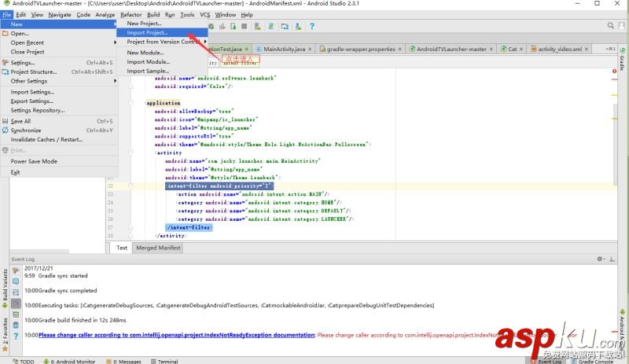Open the editor tabs overflow list

click(x=610, y=49)
